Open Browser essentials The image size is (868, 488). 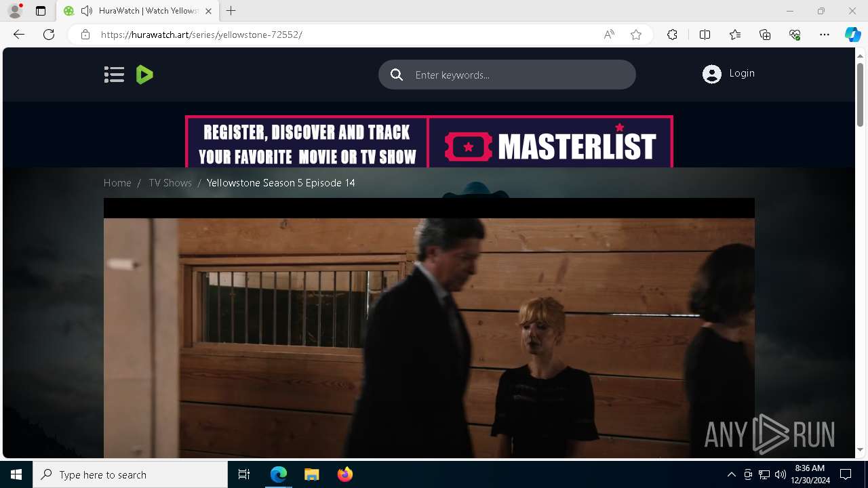(795, 35)
